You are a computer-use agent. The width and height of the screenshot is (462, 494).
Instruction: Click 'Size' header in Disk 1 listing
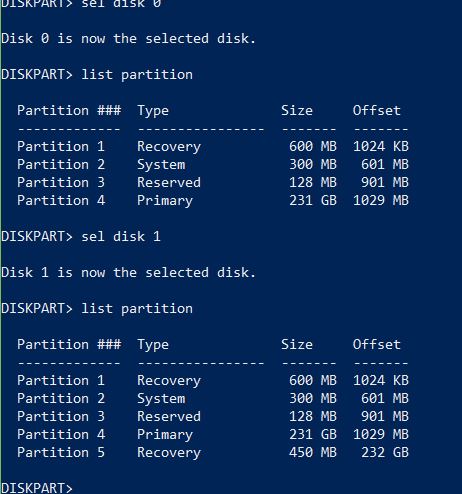click(x=297, y=344)
